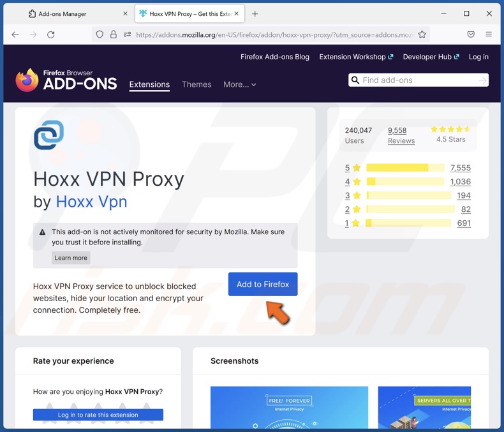Close the Hoxx VPN Proxy tab
The width and height of the screenshot is (504, 432).
point(236,13)
